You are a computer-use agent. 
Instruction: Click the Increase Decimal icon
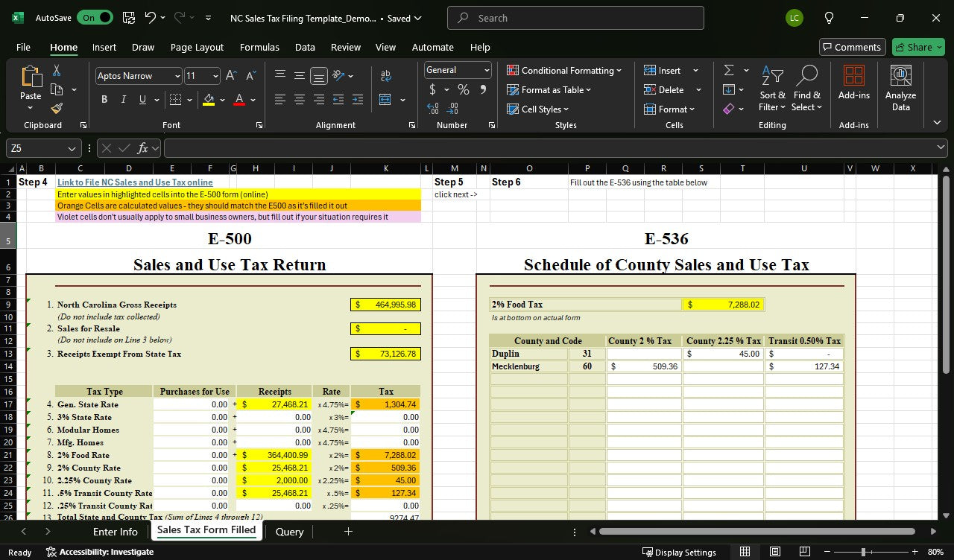(433, 109)
